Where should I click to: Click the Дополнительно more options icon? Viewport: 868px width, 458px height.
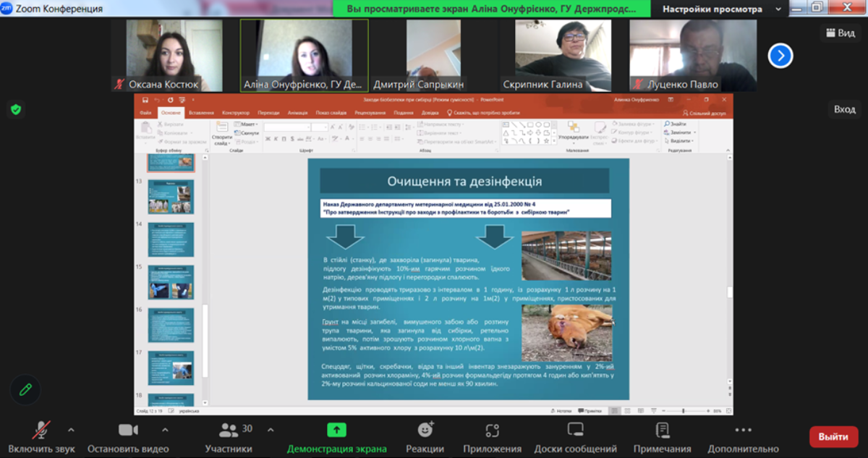[x=743, y=431]
